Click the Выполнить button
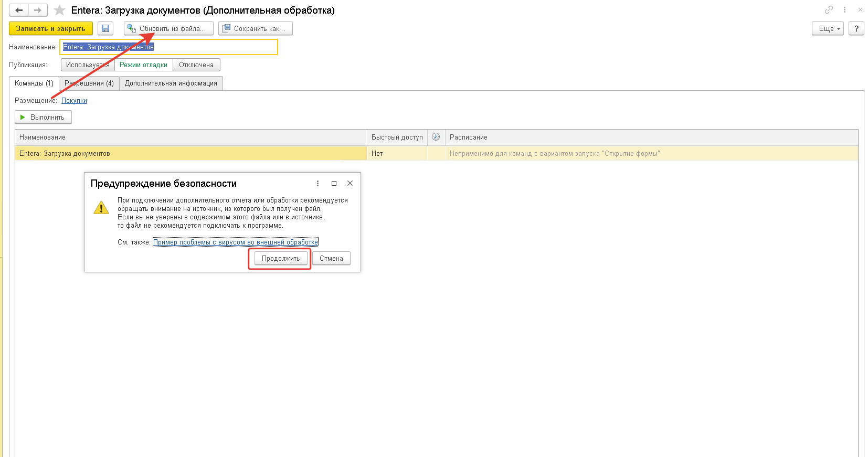The width and height of the screenshot is (868, 457). click(43, 117)
